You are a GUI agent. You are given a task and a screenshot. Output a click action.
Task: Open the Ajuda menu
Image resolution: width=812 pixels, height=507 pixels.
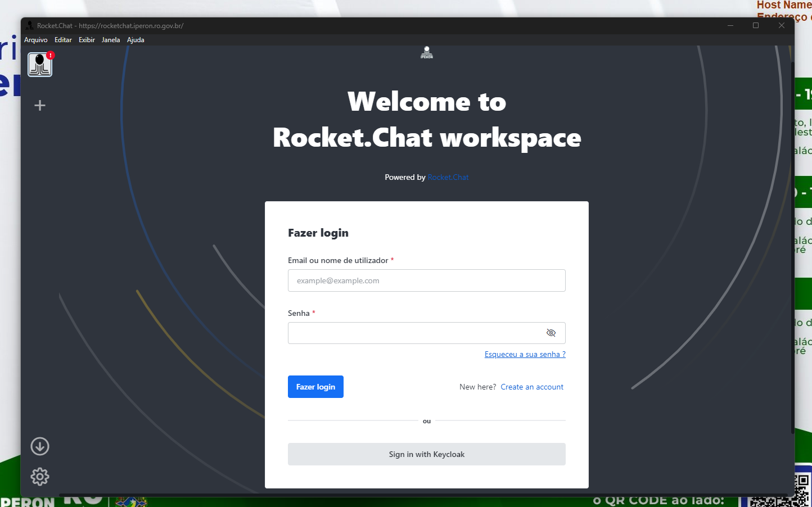click(136, 40)
